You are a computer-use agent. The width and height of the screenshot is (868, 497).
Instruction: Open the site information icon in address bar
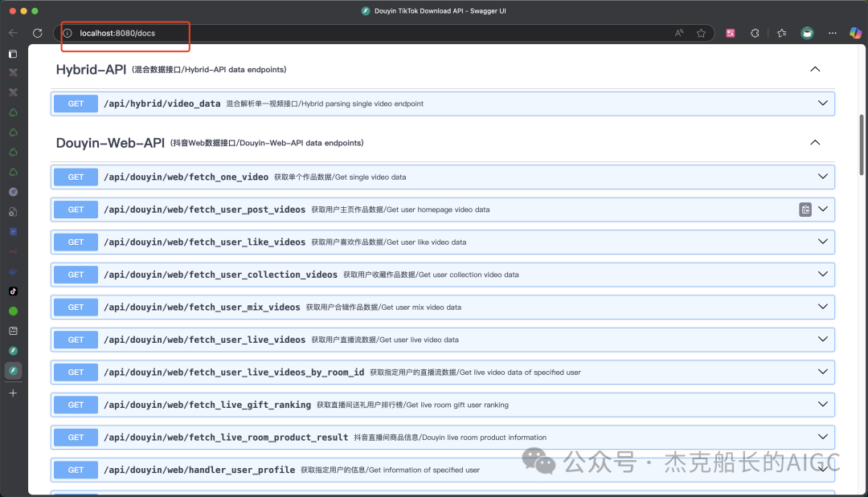[68, 33]
